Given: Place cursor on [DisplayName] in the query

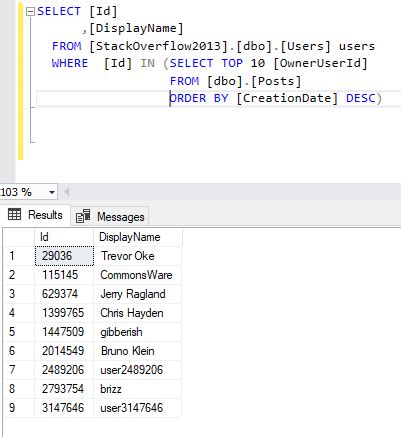Looking at the screenshot, I should [136, 28].
